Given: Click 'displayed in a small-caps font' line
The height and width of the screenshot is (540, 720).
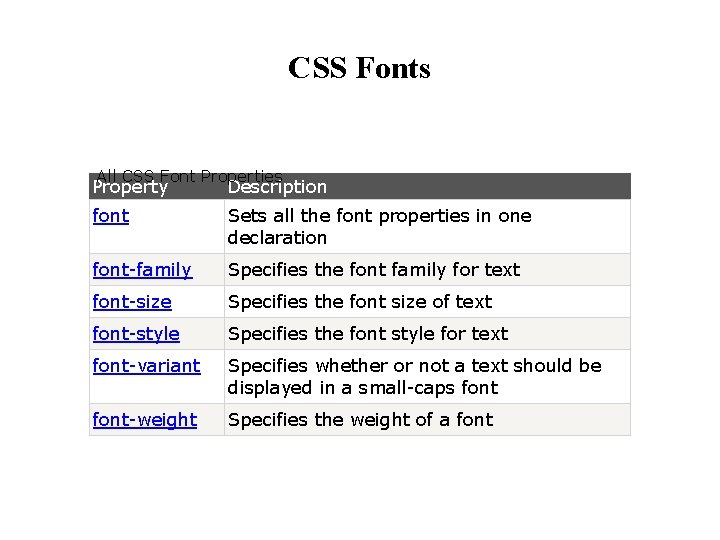Looking at the screenshot, I should pos(363,388).
